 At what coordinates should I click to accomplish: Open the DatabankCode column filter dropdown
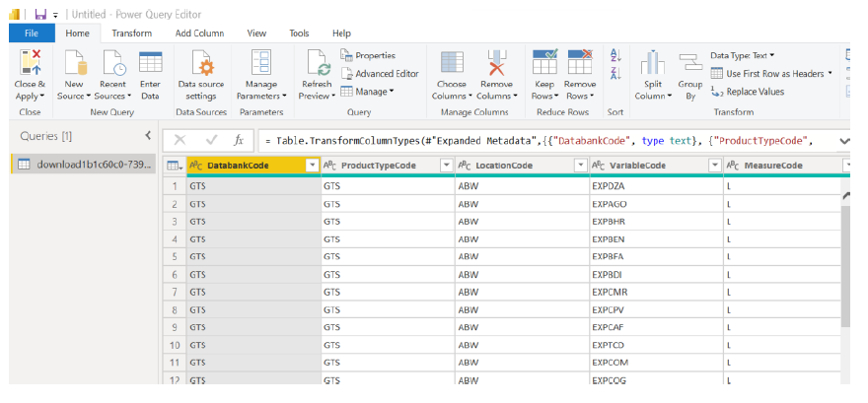(312, 166)
